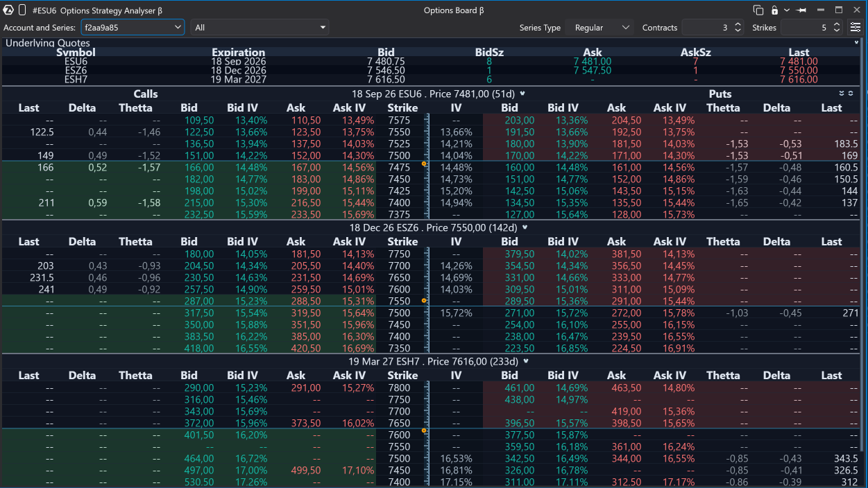Viewport: 868px width, 488px height.
Task: Open the Series Type Regular dropdown
Action: pos(599,27)
